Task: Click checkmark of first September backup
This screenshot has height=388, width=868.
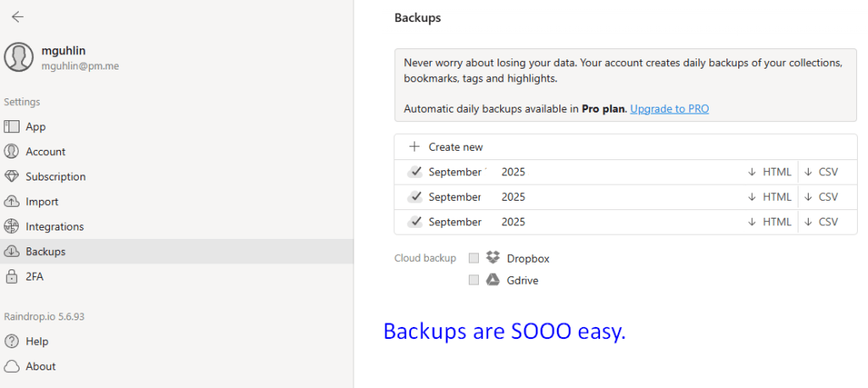Action: point(415,172)
